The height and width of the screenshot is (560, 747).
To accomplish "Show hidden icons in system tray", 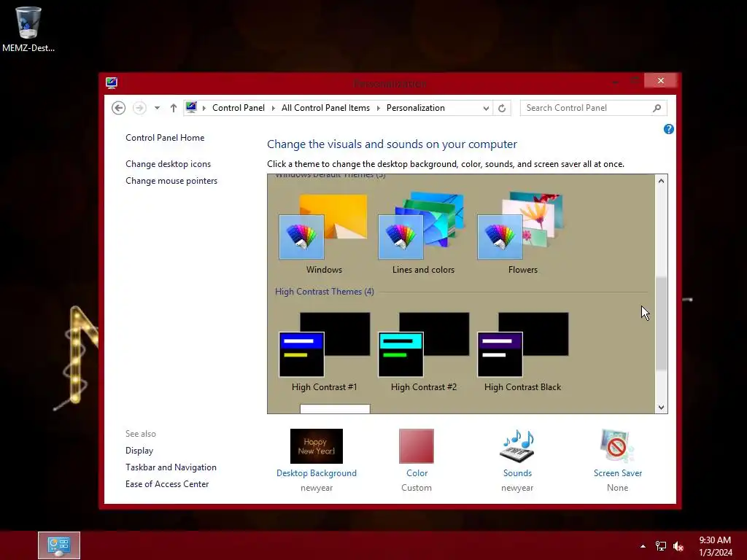I will (643, 546).
